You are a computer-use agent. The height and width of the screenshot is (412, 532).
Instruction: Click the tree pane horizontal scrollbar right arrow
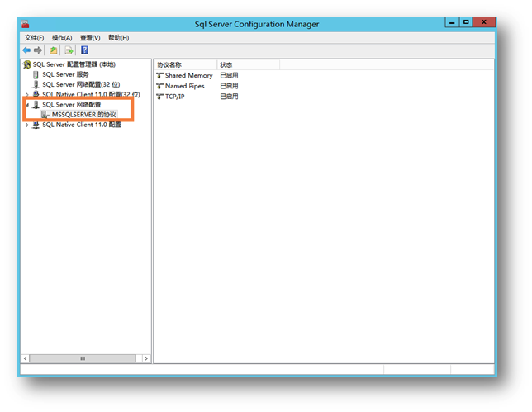(x=146, y=358)
